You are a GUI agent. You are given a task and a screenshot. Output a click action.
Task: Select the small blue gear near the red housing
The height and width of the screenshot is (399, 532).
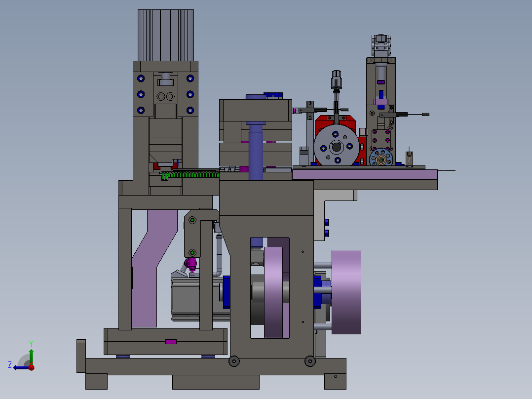381,159
